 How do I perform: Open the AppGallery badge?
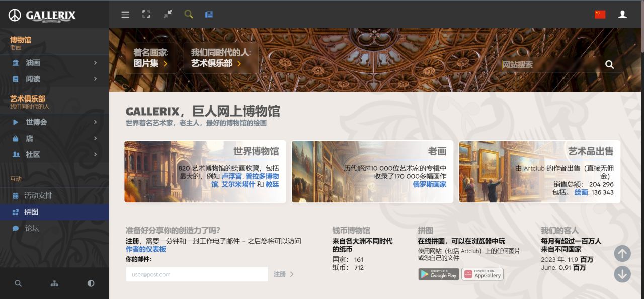pyautogui.click(x=482, y=274)
